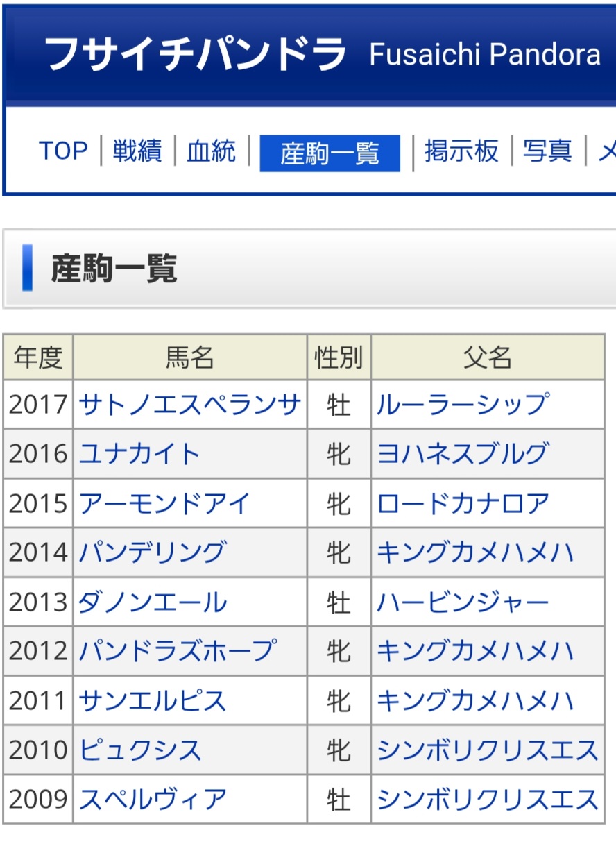
Task: Open the TOP tab
Action: coord(63,151)
